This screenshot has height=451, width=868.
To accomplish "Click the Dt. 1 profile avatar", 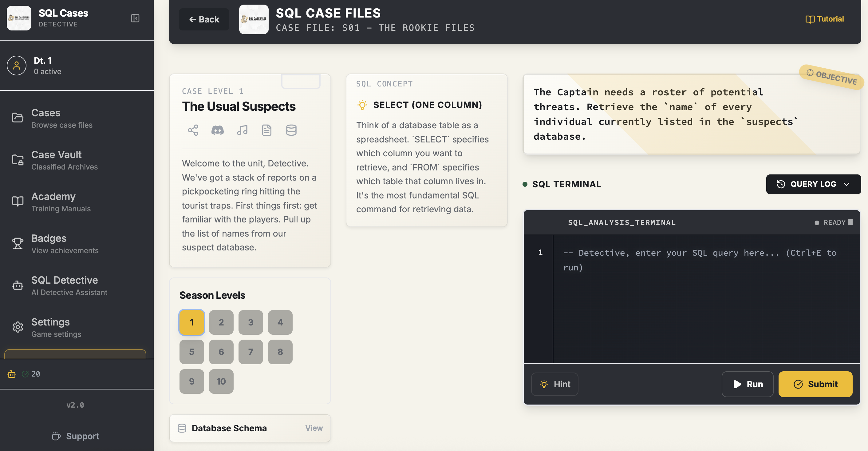I will click(17, 66).
